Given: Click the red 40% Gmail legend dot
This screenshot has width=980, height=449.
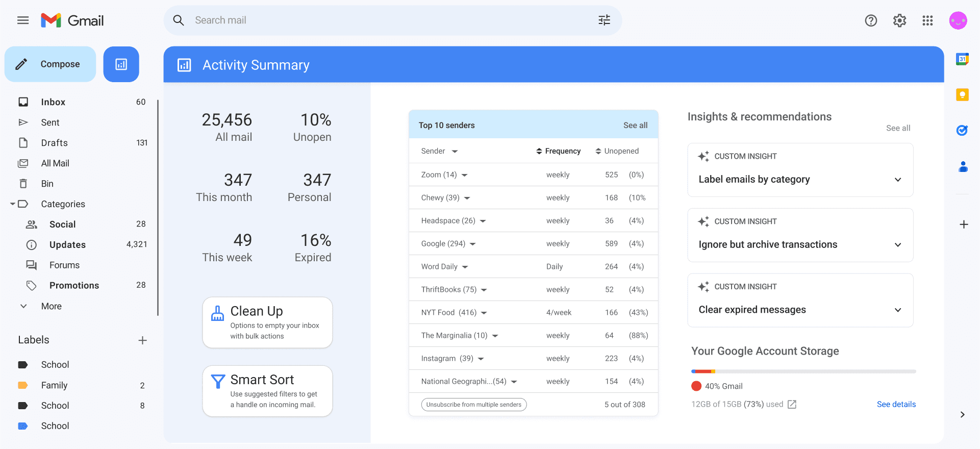Looking at the screenshot, I should (696, 386).
